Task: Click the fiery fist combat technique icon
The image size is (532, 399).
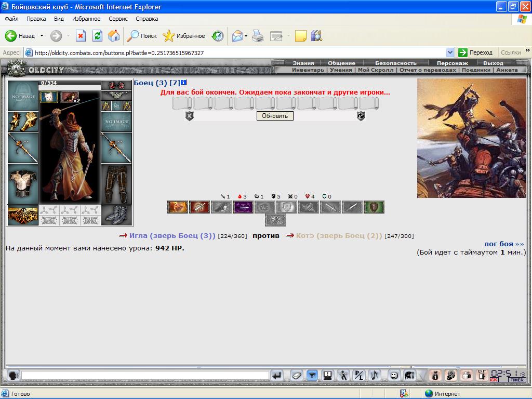Action: coord(178,207)
